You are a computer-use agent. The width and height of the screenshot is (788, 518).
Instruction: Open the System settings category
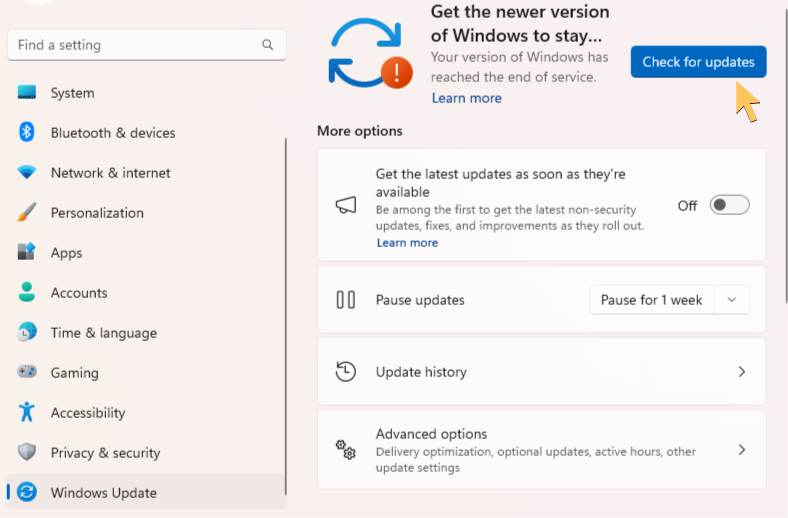(146, 92)
